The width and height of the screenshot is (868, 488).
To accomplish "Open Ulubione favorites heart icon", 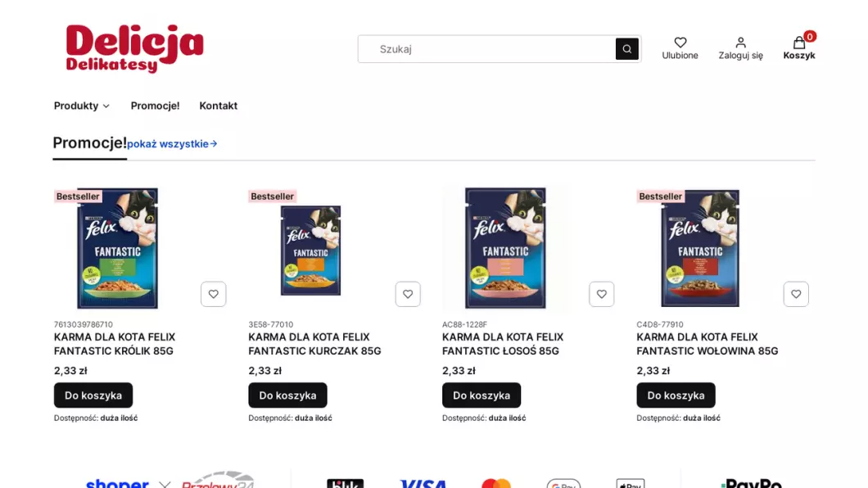I will pyautogui.click(x=680, y=43).
